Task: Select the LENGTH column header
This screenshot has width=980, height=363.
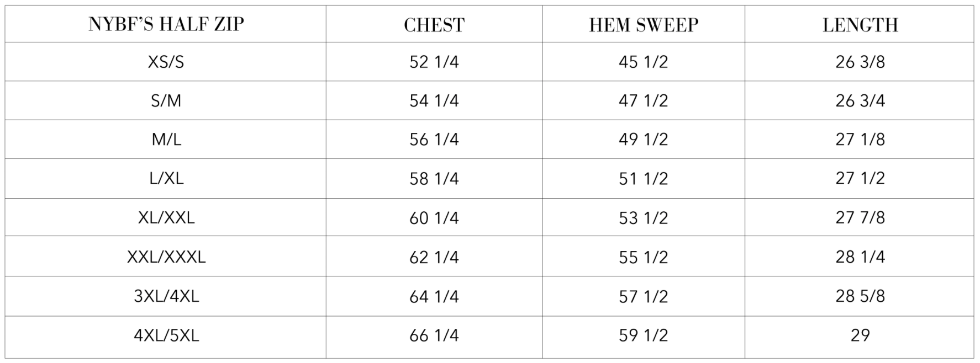Action: (x=860, y=25)
